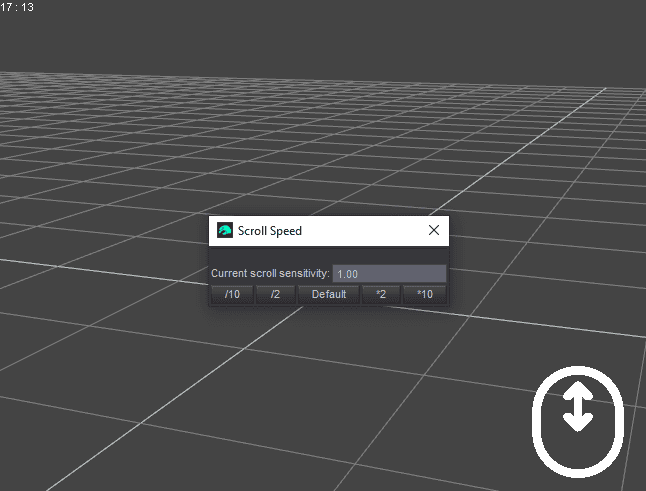Image resolution: width=646 pixels, height=491 pixels.
Task: Click the 17 : 13 time readout
Action: 17,7
